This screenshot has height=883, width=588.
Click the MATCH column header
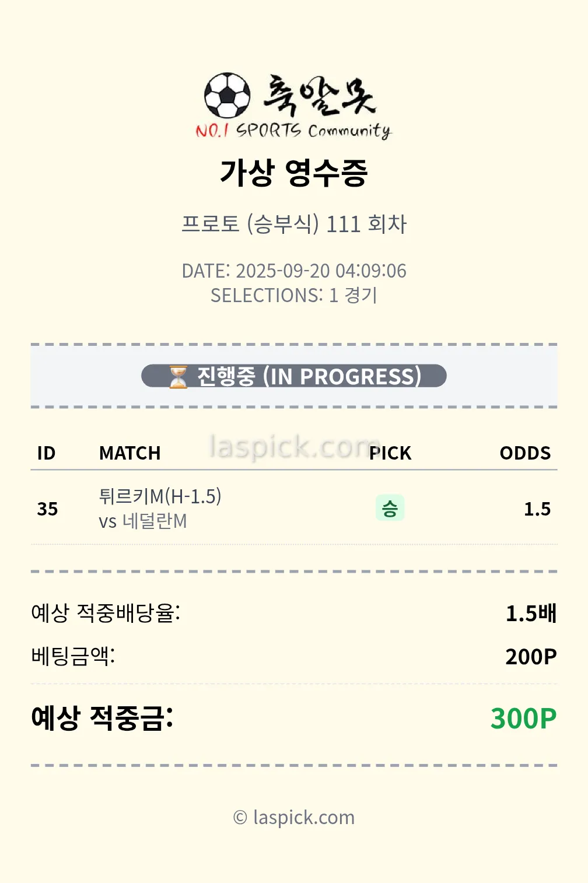point(129,453)
